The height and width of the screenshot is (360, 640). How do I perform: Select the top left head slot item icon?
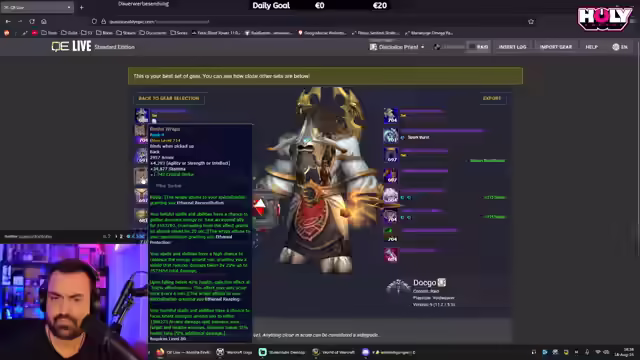(142, 116)
